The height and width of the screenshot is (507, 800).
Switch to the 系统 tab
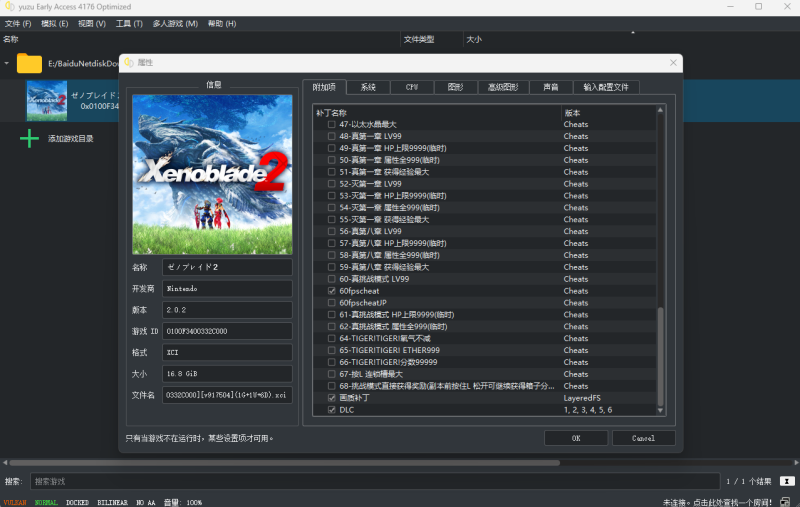click(x=368, y=87)
